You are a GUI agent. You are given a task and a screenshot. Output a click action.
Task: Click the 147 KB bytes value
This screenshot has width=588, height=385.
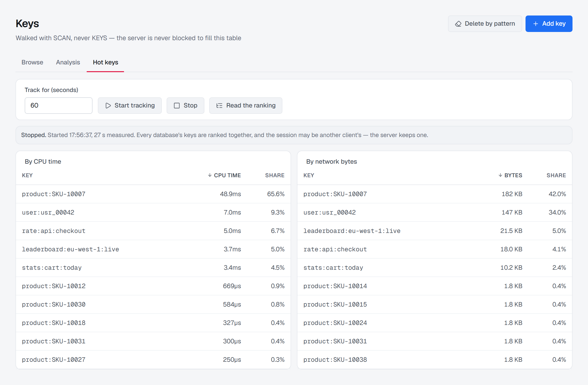click(512, 212)
